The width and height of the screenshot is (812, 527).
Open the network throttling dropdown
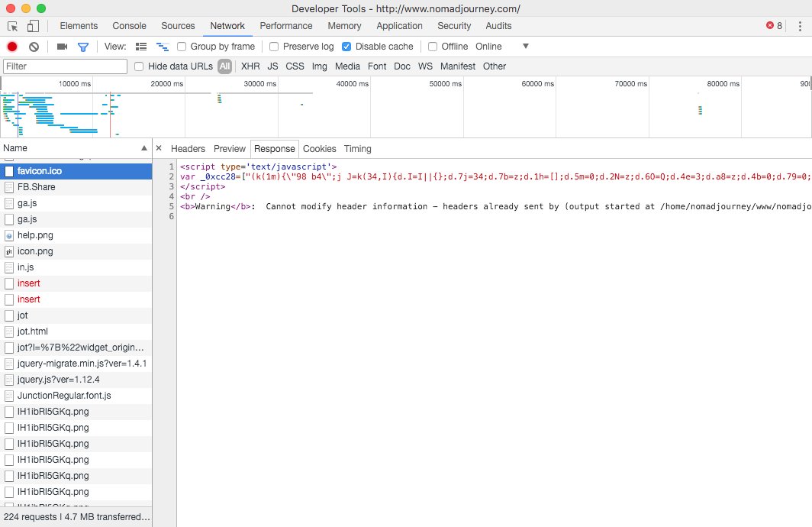pyautogui.click(x=525, y=47)
